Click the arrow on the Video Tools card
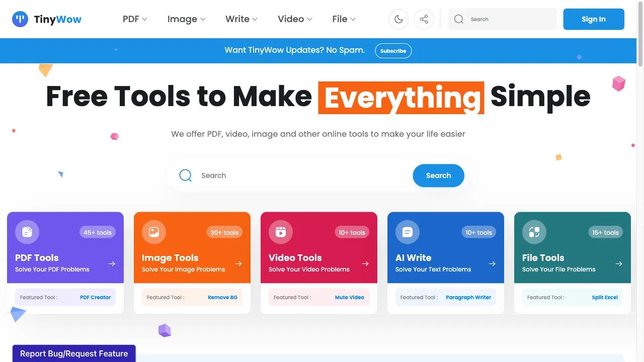This screenshot has height=362, width=644. 365,263
